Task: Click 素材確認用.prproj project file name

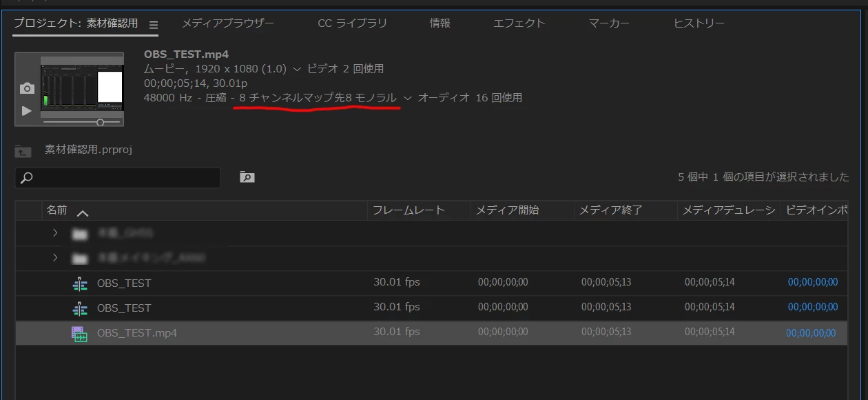Action: 88,150
